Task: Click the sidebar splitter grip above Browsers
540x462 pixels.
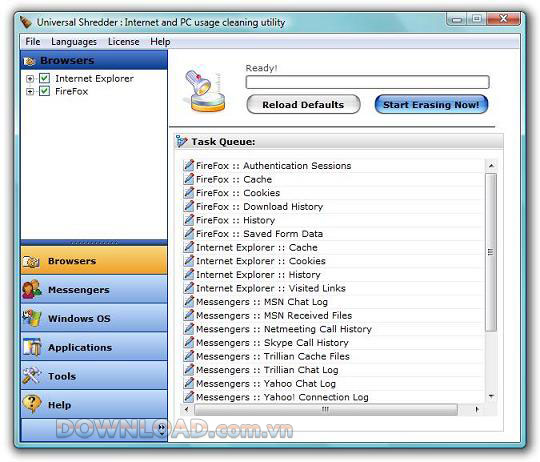Action: (x=94, y=243)
